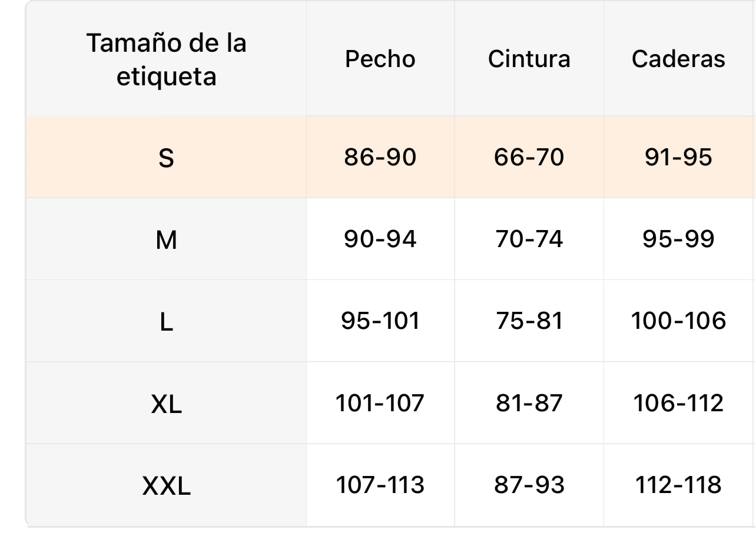Click the "Tamaño de la etiqueta" column header
756x536 pixels.
point(166,59)
